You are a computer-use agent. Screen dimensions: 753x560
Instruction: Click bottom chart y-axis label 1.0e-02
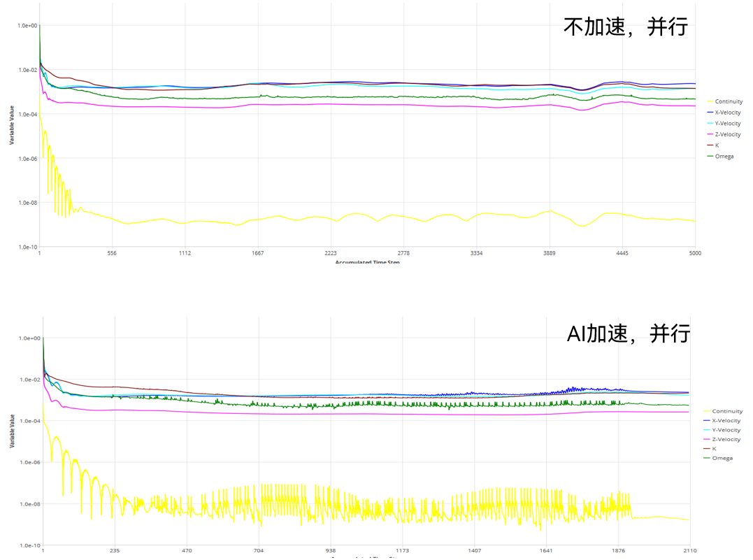pos(30,380)
